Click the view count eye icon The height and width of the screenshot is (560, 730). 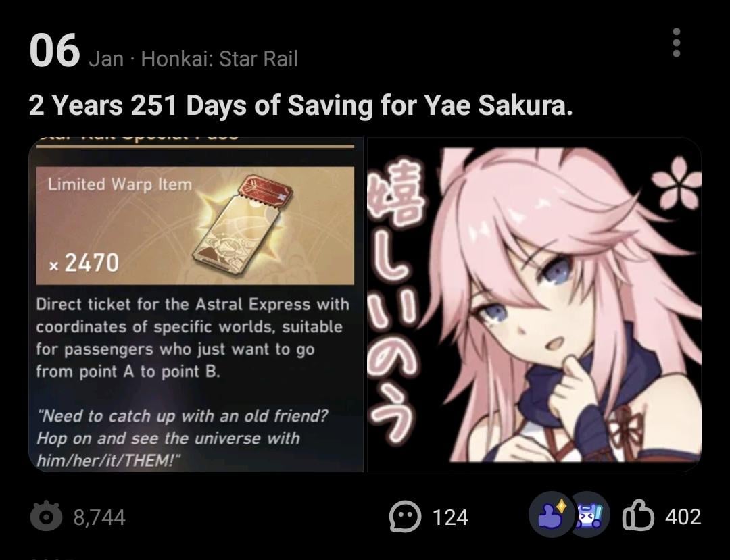[x=46, y=515]
